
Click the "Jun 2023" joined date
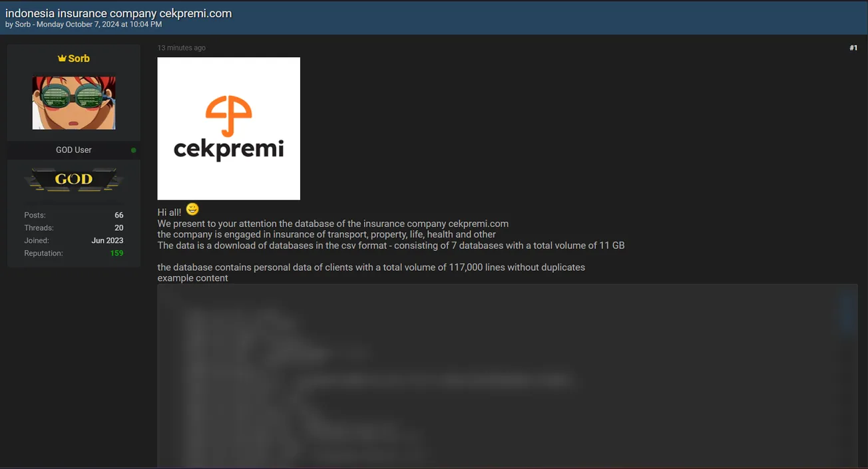point(107,240)
